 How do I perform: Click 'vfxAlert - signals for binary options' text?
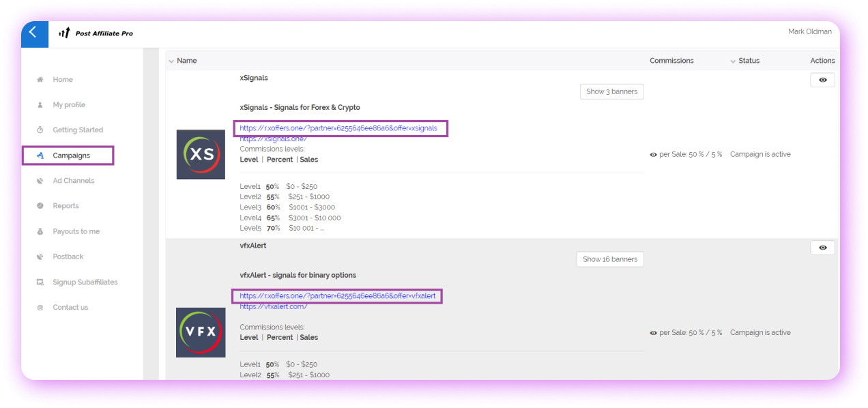pos(298,276)
